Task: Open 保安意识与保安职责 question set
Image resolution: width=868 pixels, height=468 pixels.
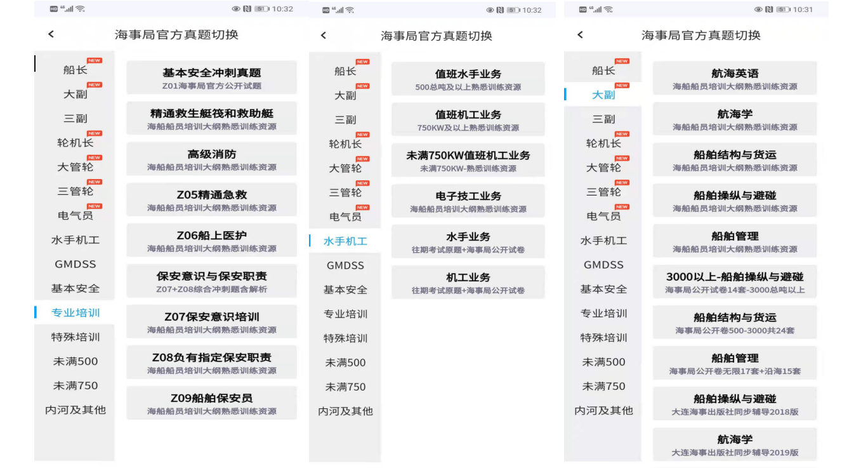Action: click(x=212, y=281)
